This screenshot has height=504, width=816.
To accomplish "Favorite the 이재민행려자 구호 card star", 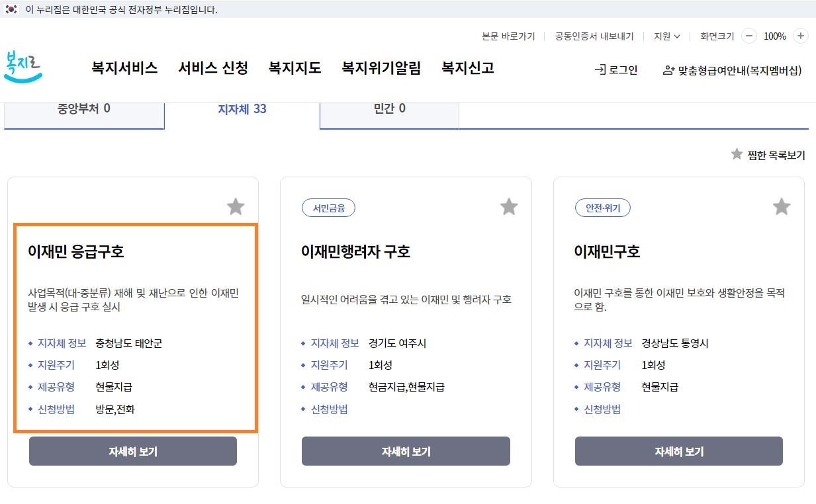I will (508, 206).
